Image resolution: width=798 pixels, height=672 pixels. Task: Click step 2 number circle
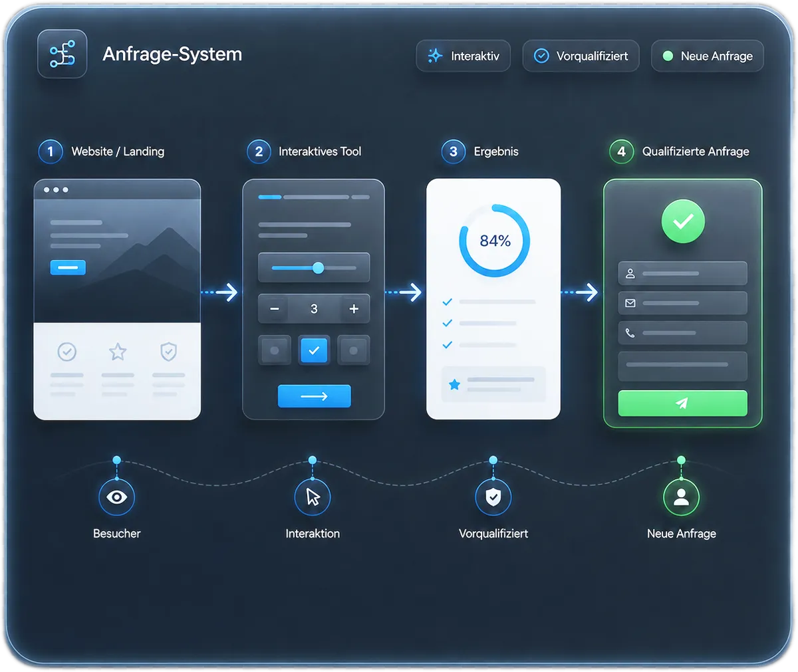(259, 152)
